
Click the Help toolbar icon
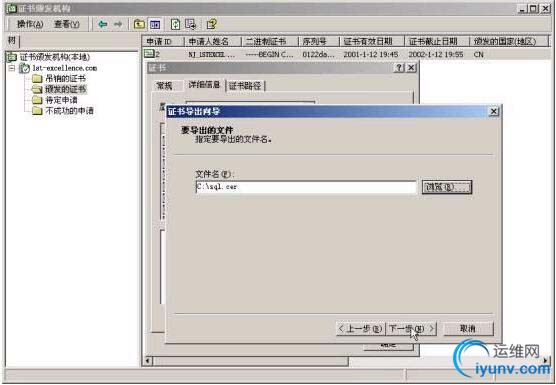click(x=212, y=24)
